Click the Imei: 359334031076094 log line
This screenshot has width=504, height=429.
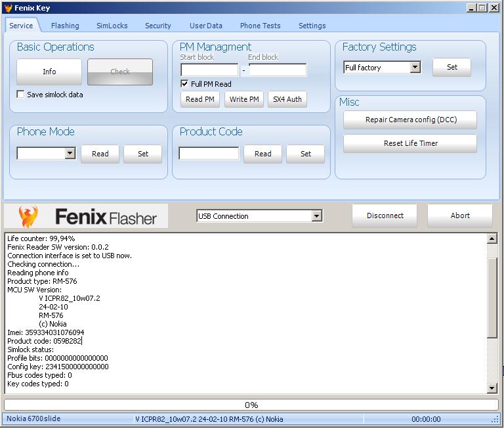coord(46,332)
